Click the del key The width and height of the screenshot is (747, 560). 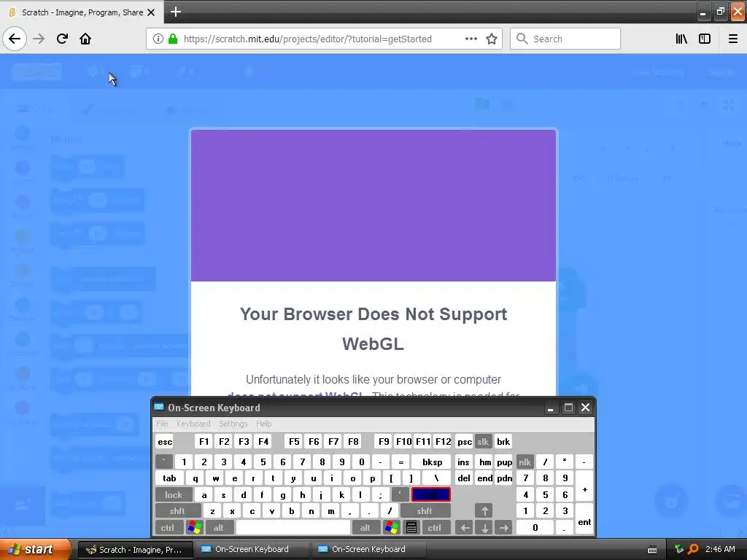click(x=464, y=478)
